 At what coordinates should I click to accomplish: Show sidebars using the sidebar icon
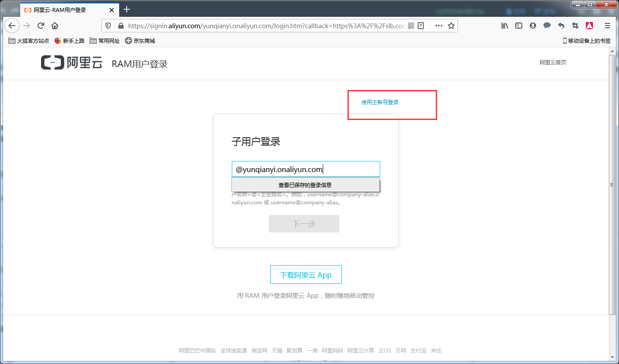[x=519, y=26]
